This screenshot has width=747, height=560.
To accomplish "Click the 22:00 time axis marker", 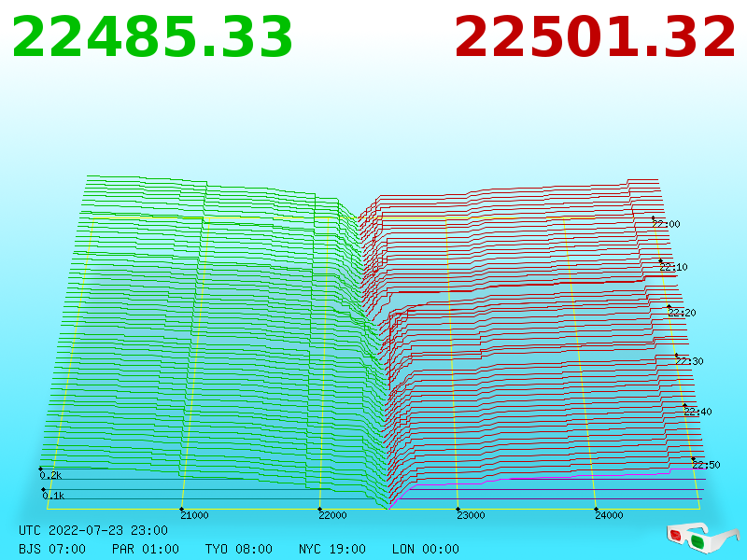I will click(x=666, y=224).
